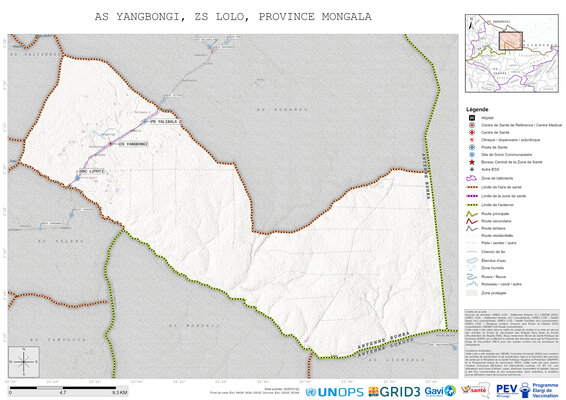Click the SSC LIPOTI label

(x=92, y=171)
